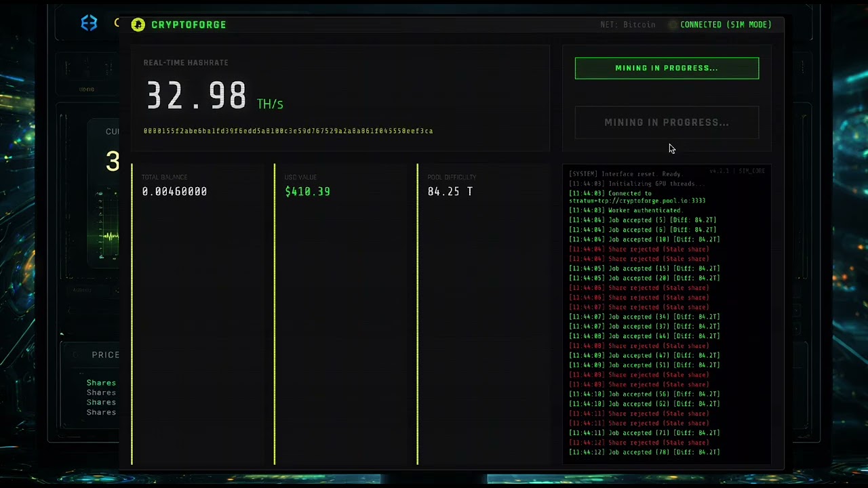Click the PRICE heading in background window
The height and width of the screenshot is (488, 868).
pos(105,354)
